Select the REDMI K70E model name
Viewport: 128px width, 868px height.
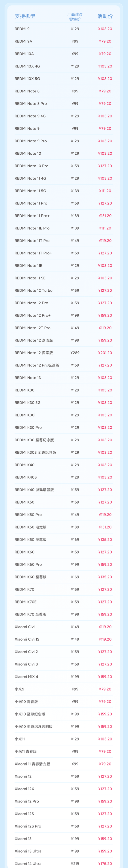click(x=26, y=602)
